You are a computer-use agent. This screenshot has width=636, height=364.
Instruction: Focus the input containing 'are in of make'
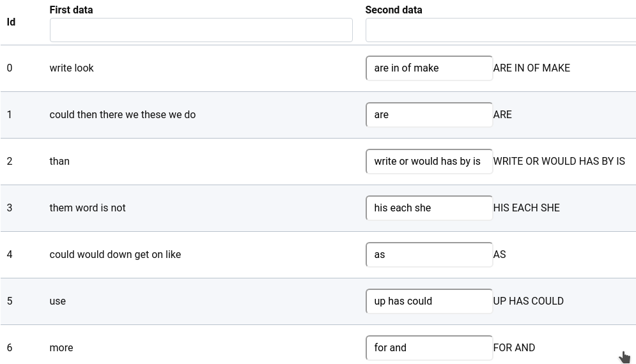[x=429, y=68]
